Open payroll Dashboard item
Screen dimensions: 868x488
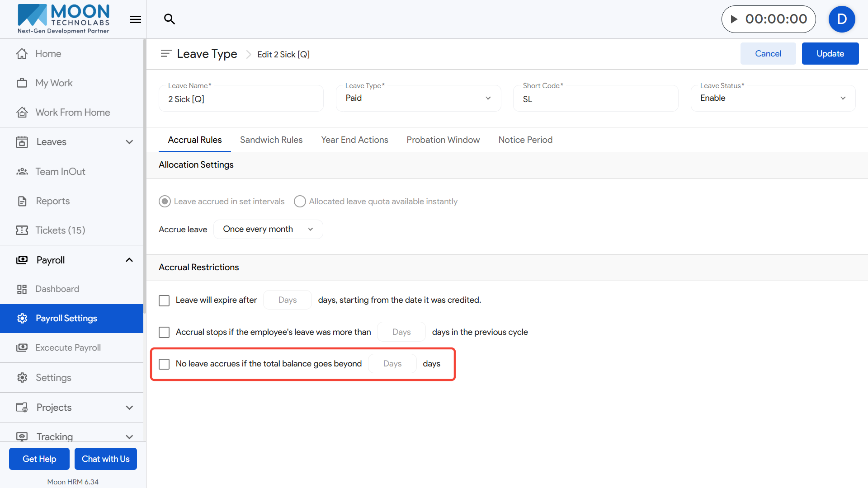pyautogui.click(x=57, y=289)
